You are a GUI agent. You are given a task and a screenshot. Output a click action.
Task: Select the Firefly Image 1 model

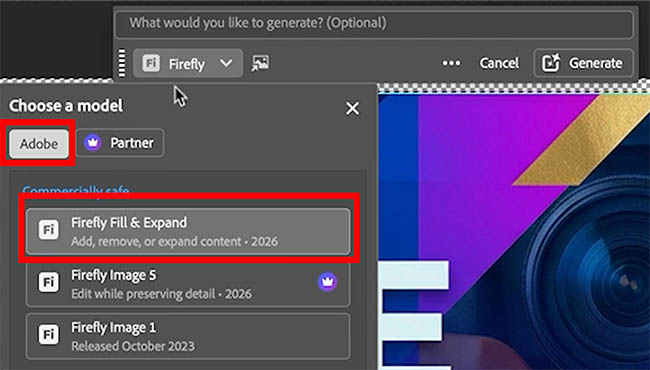point(188,336)
